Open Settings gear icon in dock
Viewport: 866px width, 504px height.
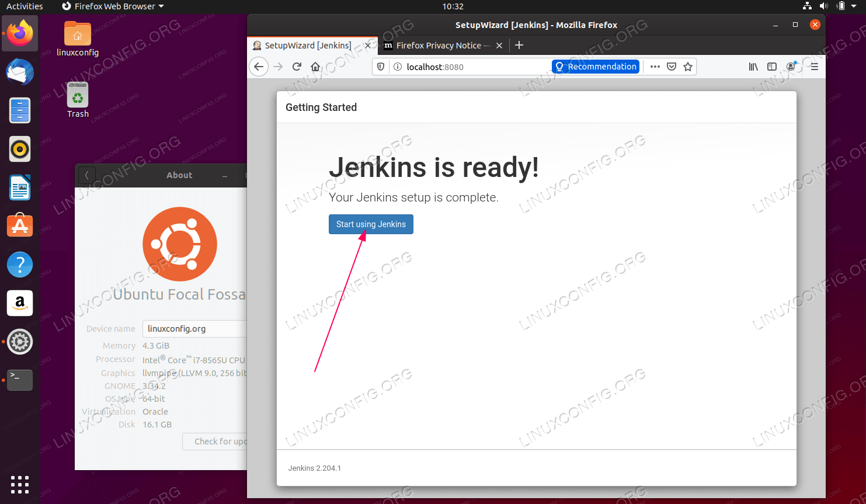tap(20, 342)
